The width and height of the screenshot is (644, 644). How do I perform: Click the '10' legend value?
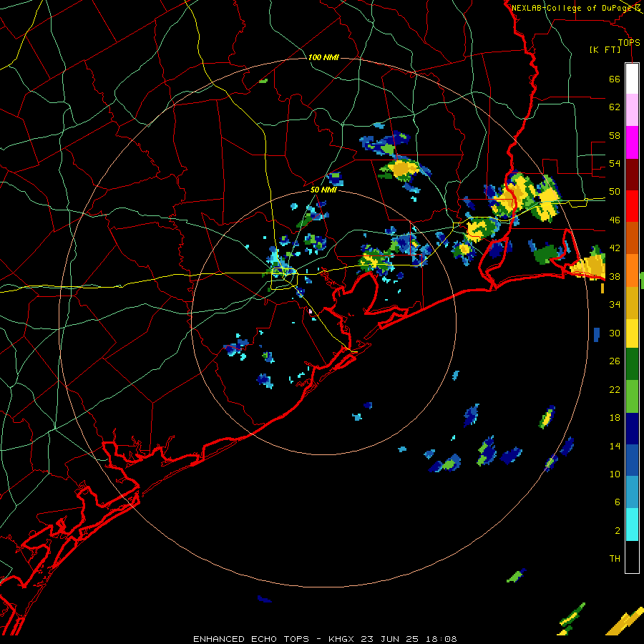(x=615, y=474)
